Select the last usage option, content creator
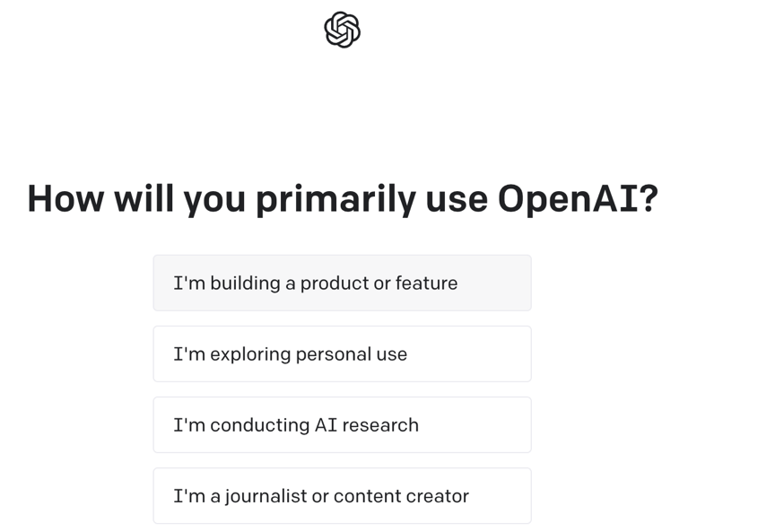Image resolution: width=775 pixels, height=532 pixels. (342, 495)
